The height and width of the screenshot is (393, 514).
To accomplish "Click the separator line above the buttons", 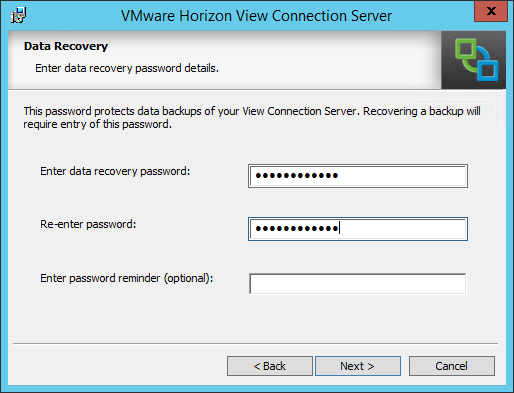I will coord(256,343).
